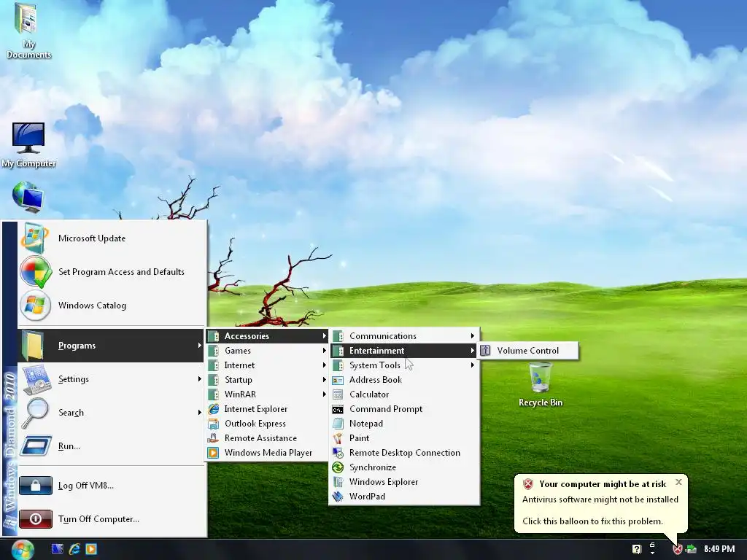Click Show Desktop quick launch icon
747x560 pixels.
pyautogui.click(x=57, y=549)
